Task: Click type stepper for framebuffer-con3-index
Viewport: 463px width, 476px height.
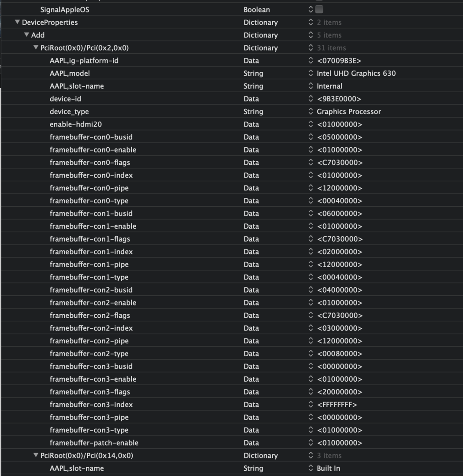Action: click(311, 405)
